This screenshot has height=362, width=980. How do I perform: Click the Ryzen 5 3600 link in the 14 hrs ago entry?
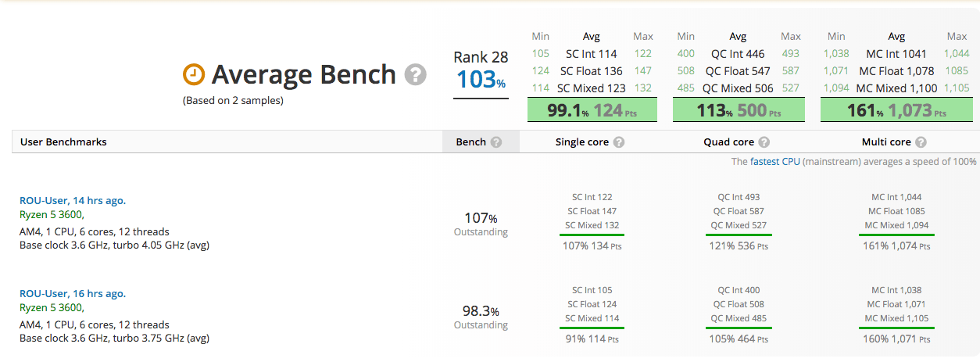51,215
